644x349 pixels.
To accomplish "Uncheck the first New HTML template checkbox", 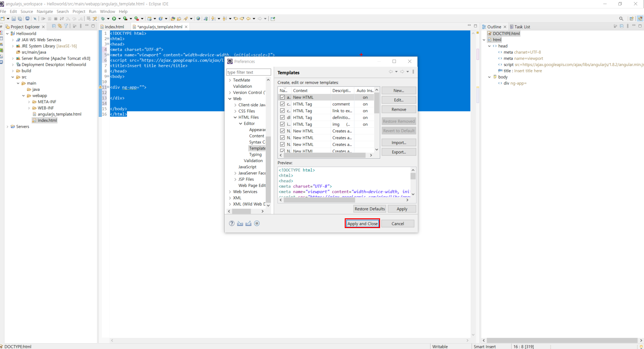I will (282, 97).
